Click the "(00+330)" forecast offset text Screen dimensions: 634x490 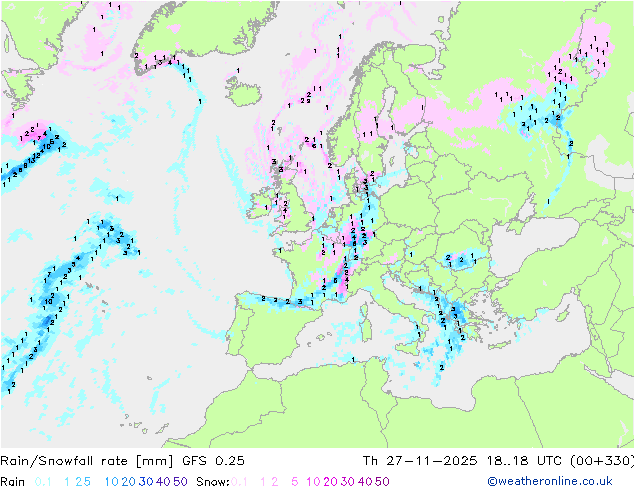[602, 460]
